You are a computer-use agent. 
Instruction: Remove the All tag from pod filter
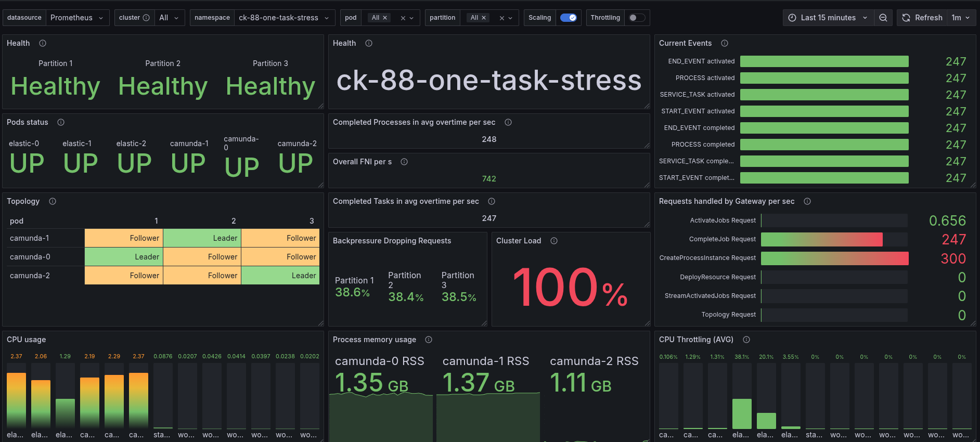click(385, 18)
